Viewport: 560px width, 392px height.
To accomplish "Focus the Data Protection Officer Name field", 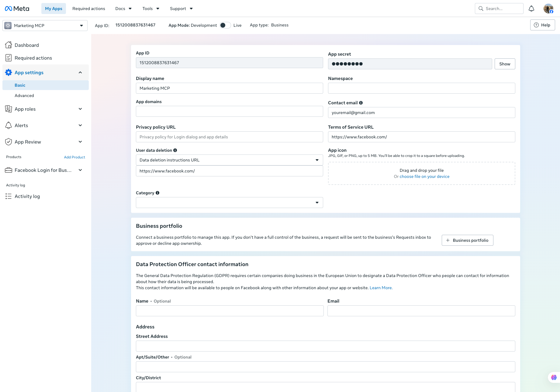I will (230, 311).
